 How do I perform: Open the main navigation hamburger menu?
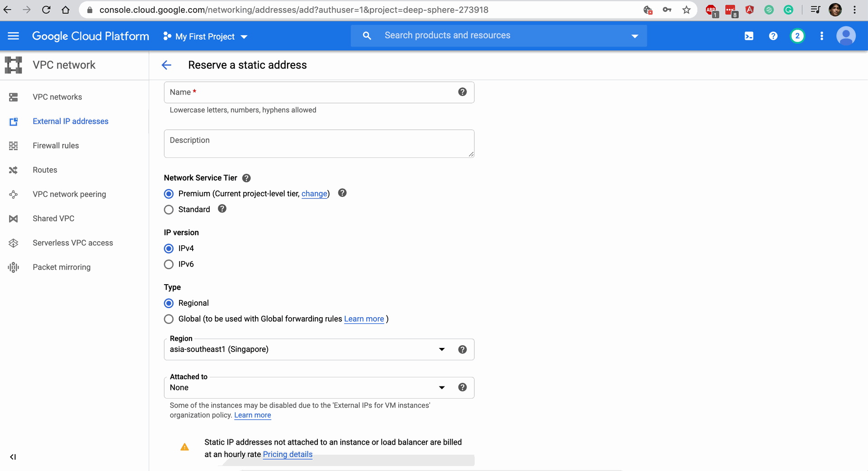click(13, 36)
